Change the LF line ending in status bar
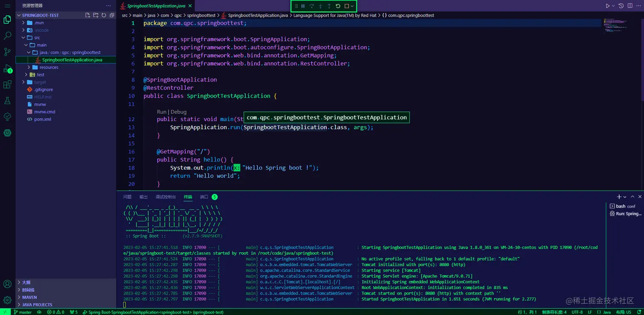Viewport: 644px width, 315px height. coord(590,312)
